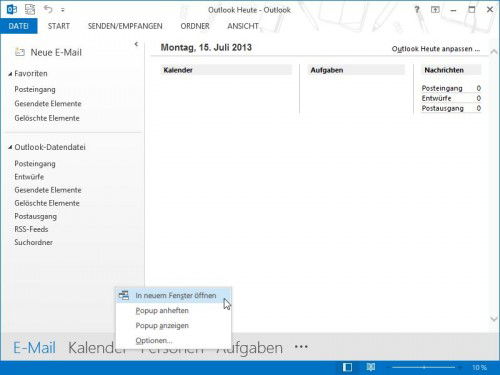
Task: Open the SENDEN/EMPFANGEN ribbon tab
Action: [125, 26]
